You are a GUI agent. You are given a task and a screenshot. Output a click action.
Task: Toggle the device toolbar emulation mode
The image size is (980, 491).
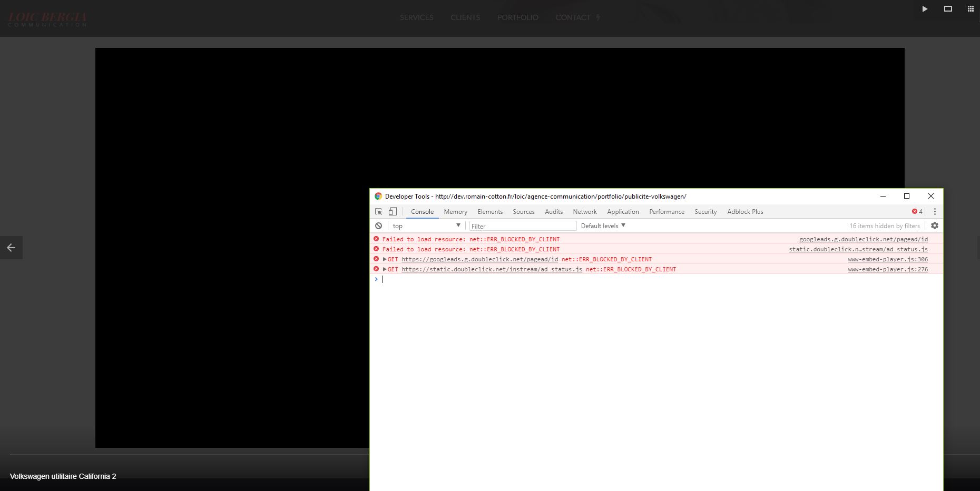(x=392, y=211)
